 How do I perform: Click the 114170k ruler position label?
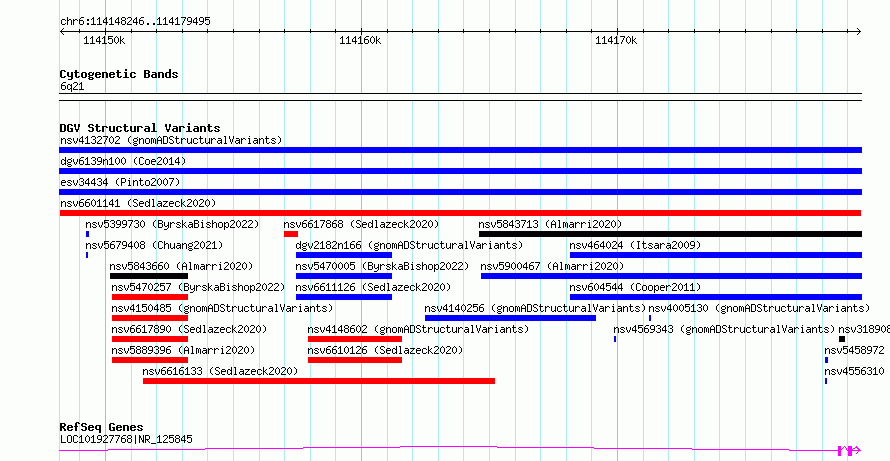pyautogui.click(x=616, y=40)
